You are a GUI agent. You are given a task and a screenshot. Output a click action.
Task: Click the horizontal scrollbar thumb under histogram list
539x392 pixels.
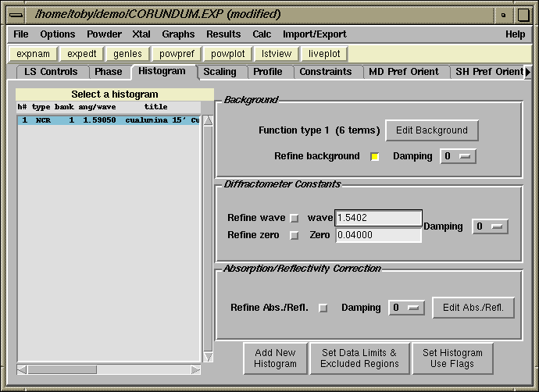pos(62,369)
